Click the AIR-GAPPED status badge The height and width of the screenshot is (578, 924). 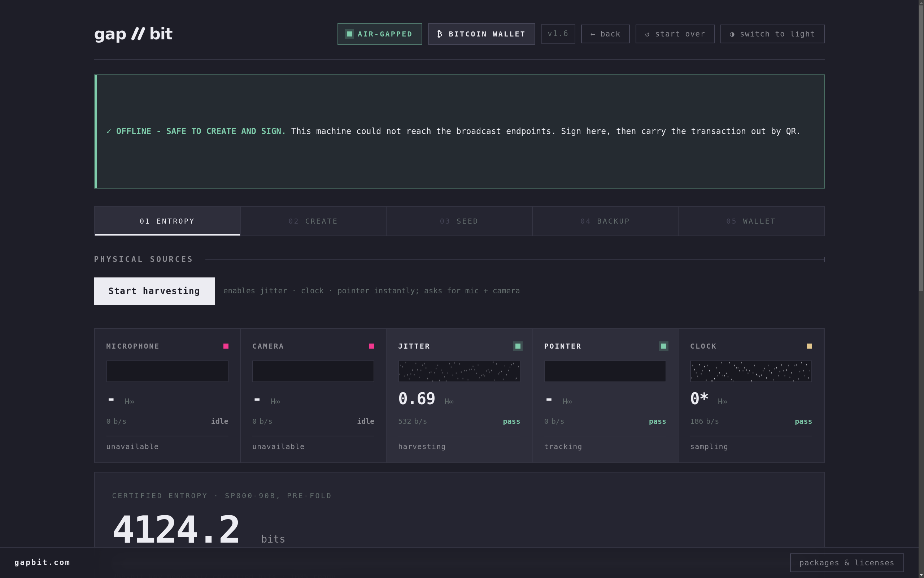click(380, 34)
